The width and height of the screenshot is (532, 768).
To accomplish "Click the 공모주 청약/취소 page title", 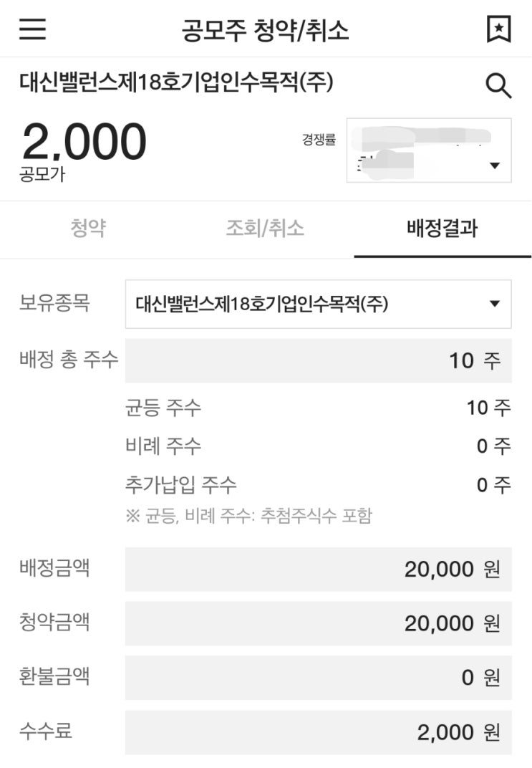I will click(x=266, y=30).
